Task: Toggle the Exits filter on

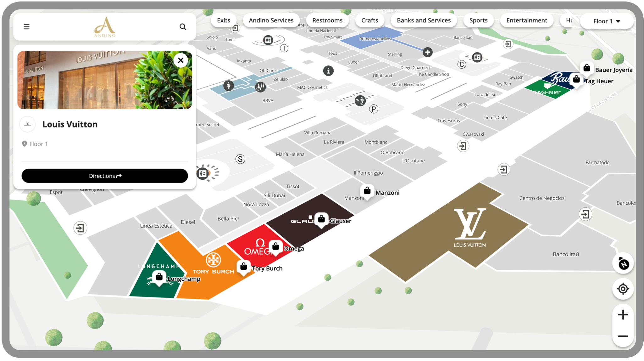Action: [x=223, y=20]
